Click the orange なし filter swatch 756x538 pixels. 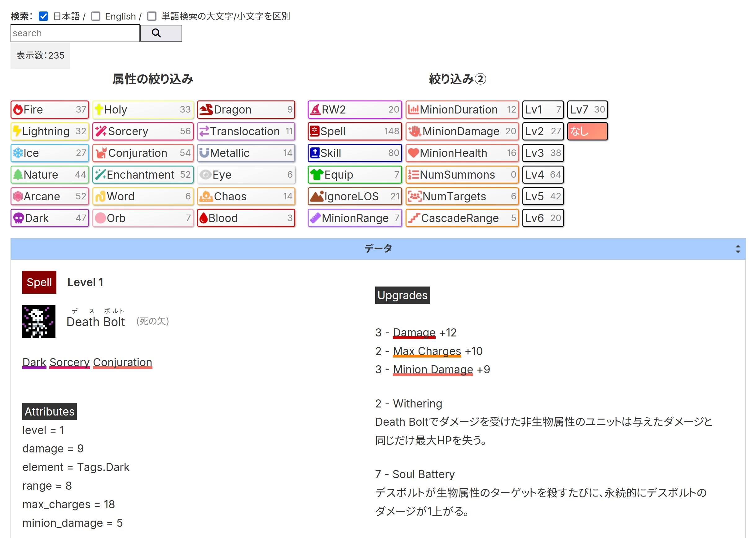(587, 131)
